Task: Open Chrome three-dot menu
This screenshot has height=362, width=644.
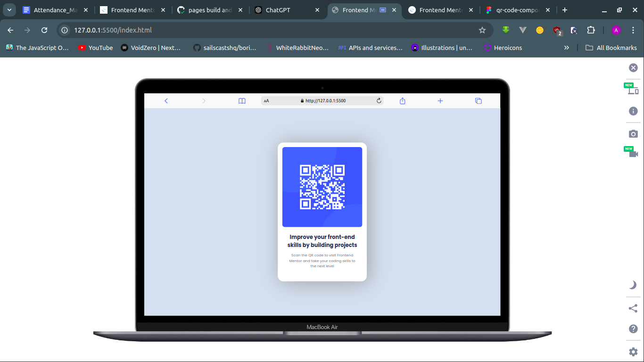Action: point(633,30)
